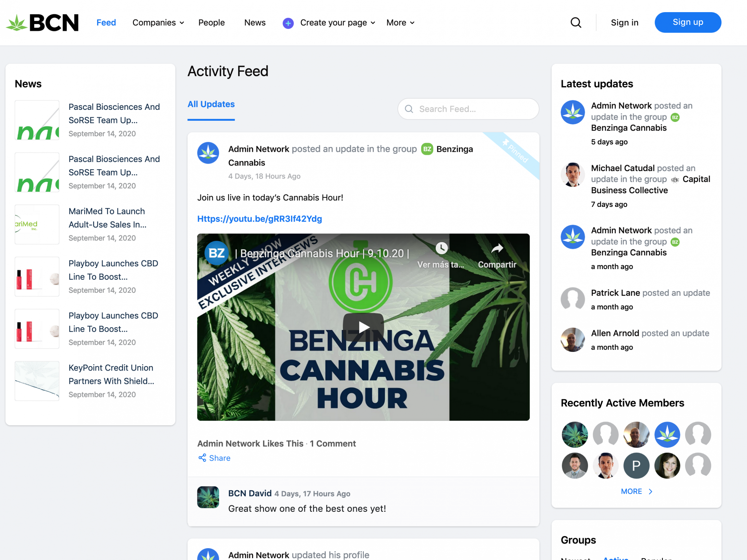This screenshot has height=560, width=747.
Task: Open the first Pascal Biosciences article thumbnail
Action: click(x=37, y=120)
